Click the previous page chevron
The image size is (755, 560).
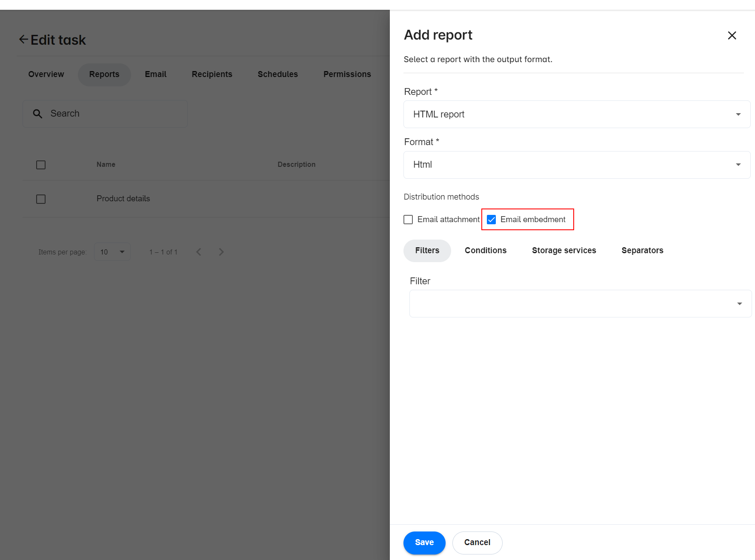click(x=199, y=251)
